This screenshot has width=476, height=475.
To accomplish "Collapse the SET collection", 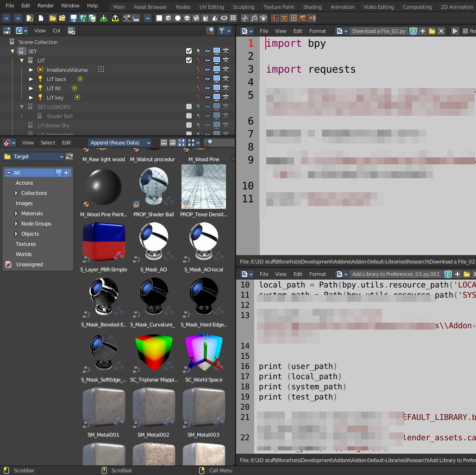I will [13, 51].
